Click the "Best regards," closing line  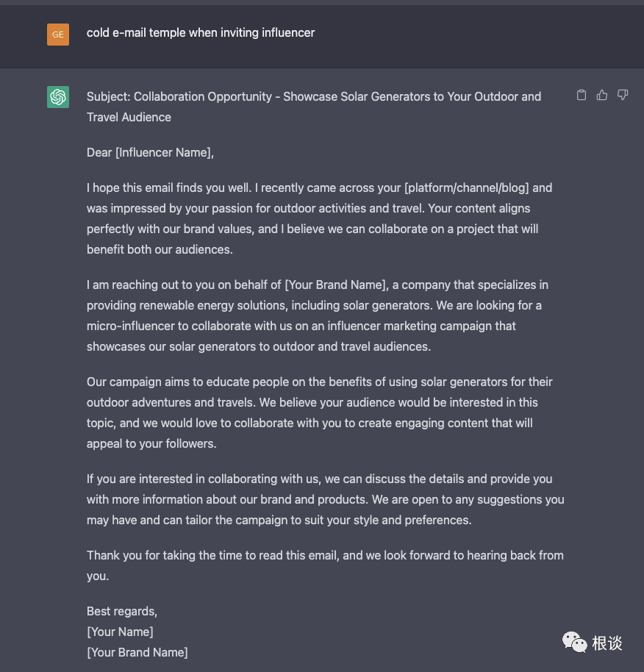pos(122,612)
